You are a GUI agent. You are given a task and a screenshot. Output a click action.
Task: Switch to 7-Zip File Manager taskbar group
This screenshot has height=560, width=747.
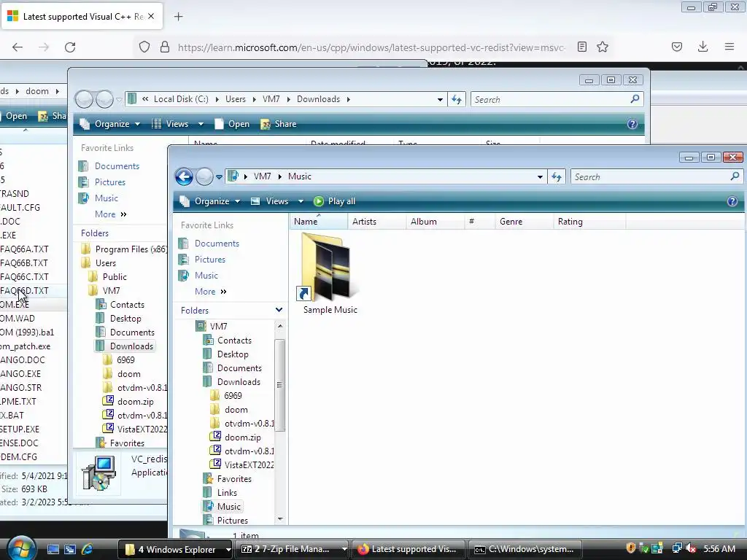292,549
